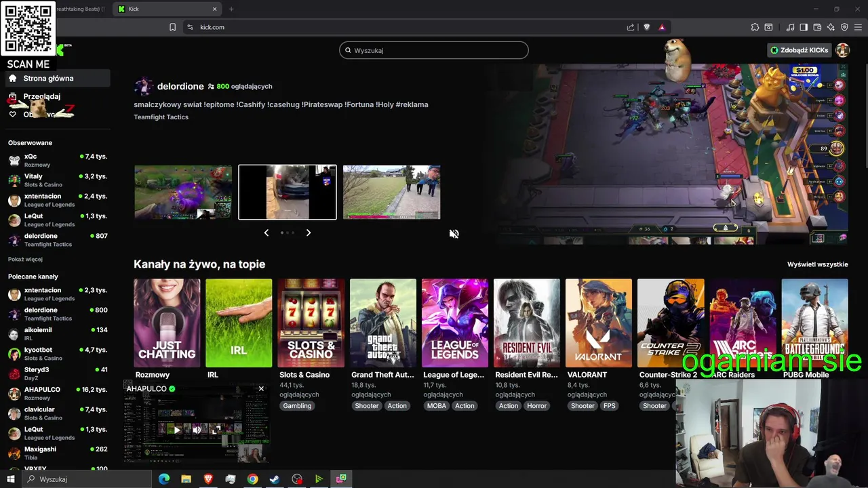The height and width of the screenshot is (488, 868).
Task: Show previous featured stream in carousel
Action: (x=266, y=232)
